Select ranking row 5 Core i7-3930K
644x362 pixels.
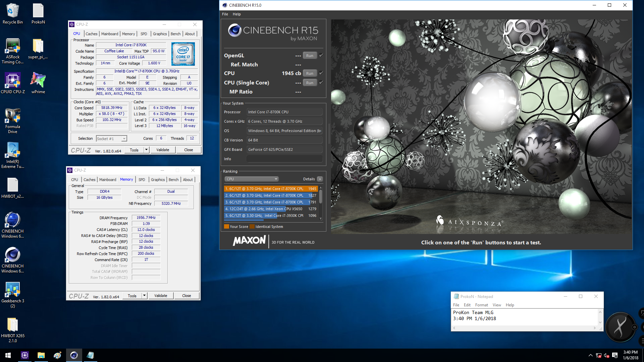[270, 216]
